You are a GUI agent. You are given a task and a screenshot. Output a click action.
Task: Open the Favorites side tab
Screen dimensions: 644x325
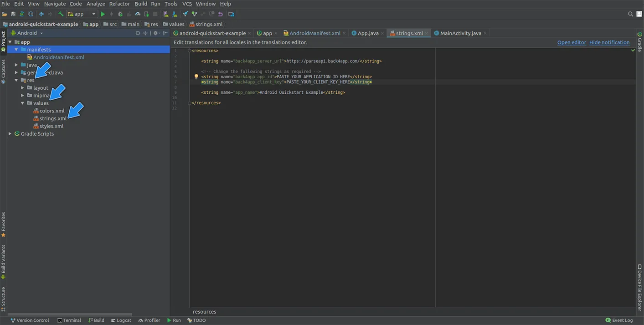coord(3,224)
